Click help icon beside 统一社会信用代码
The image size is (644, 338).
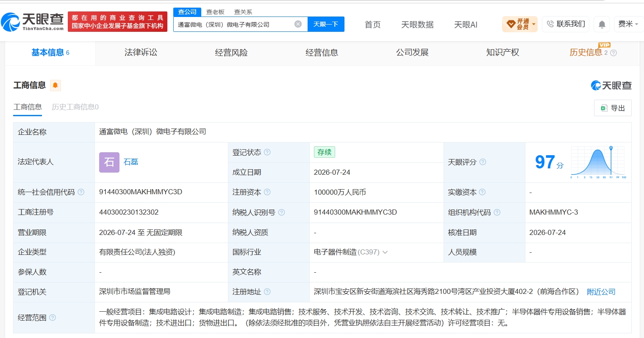(81, 192)
